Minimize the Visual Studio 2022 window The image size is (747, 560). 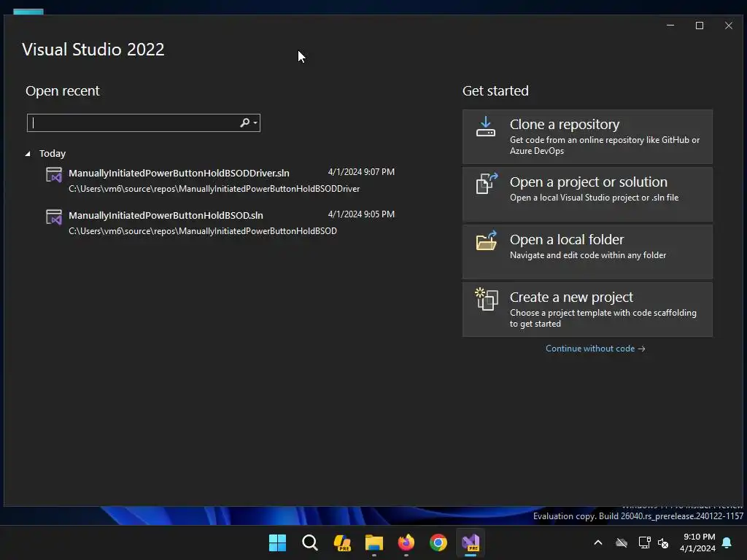point(670,26)
